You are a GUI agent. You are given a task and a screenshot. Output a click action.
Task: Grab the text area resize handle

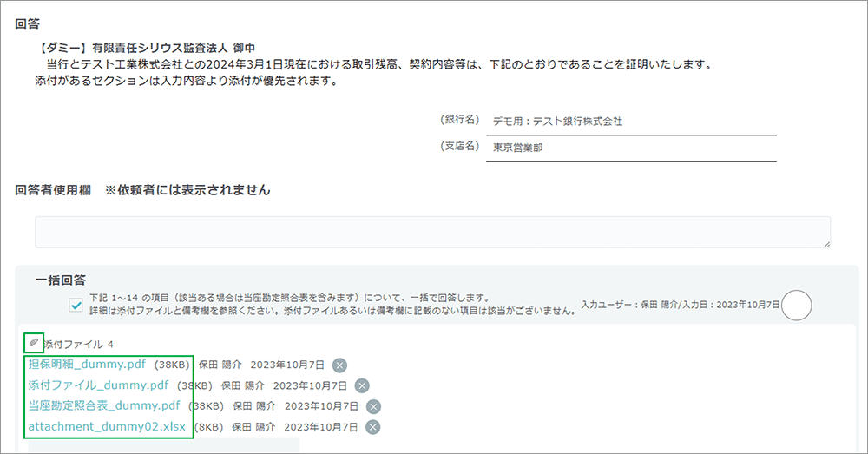tap(826, 244)
